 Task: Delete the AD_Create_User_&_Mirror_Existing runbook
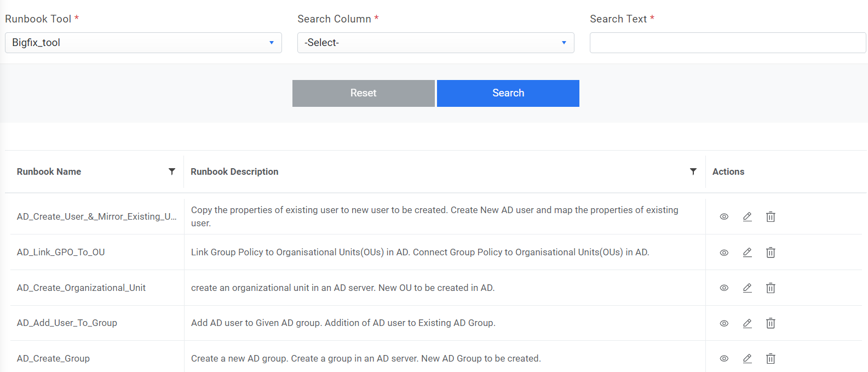coord(771,217)
